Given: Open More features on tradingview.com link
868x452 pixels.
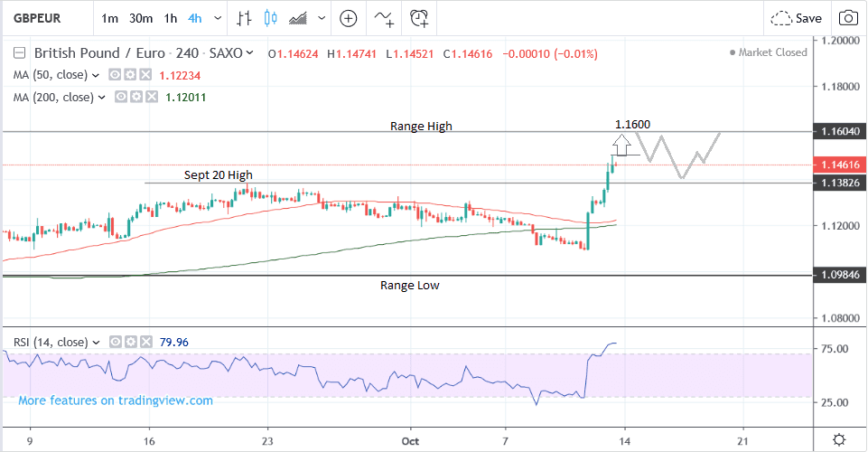Looking at the screenshot, I should pos(116,400).
